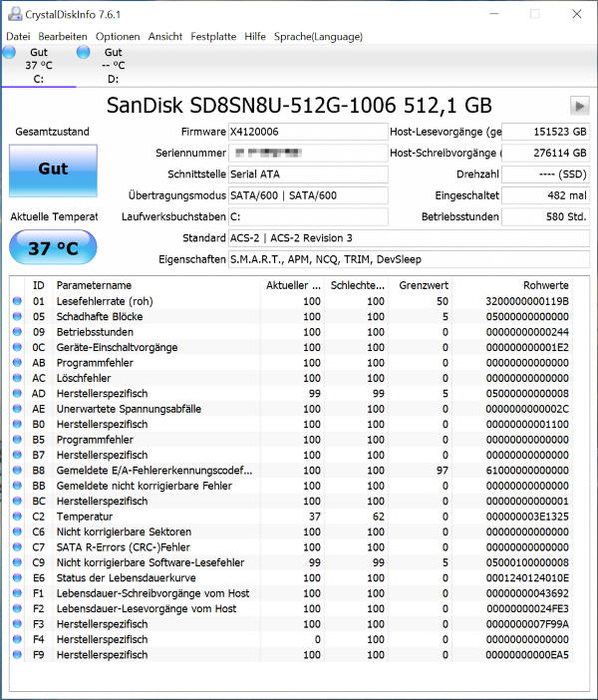
Task: Select raw value 320000000119B
Action: pos(527,301)
